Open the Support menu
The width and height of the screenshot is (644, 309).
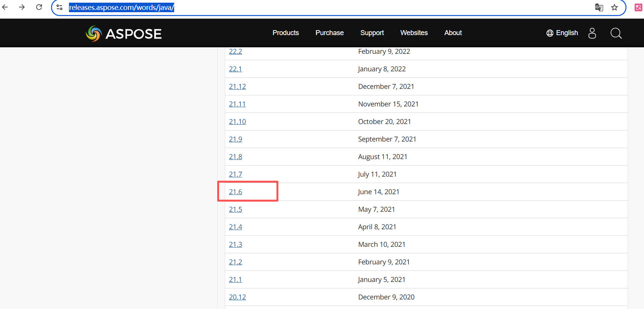[x=372, y=33]
